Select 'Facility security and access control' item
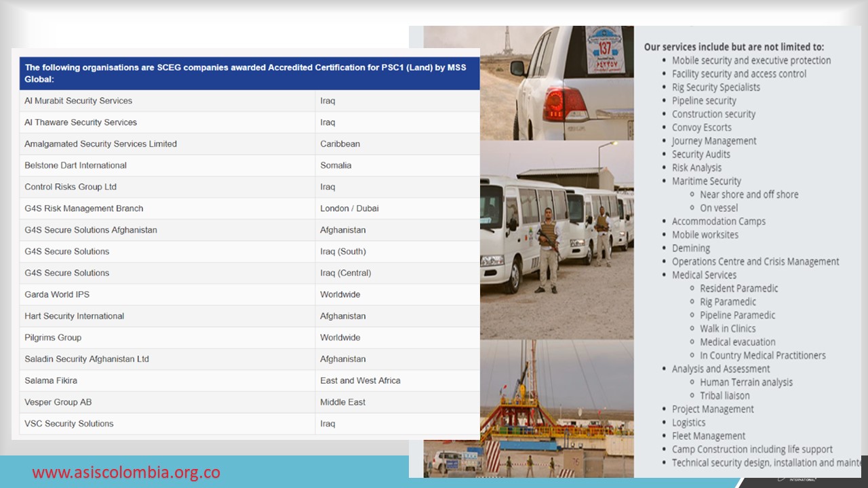 point(739,74)
